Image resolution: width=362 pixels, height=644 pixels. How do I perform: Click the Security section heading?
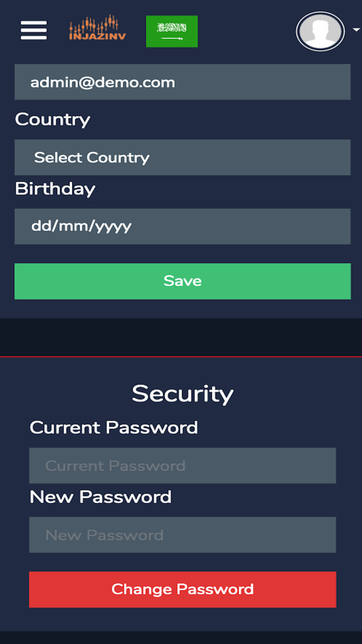182,394
